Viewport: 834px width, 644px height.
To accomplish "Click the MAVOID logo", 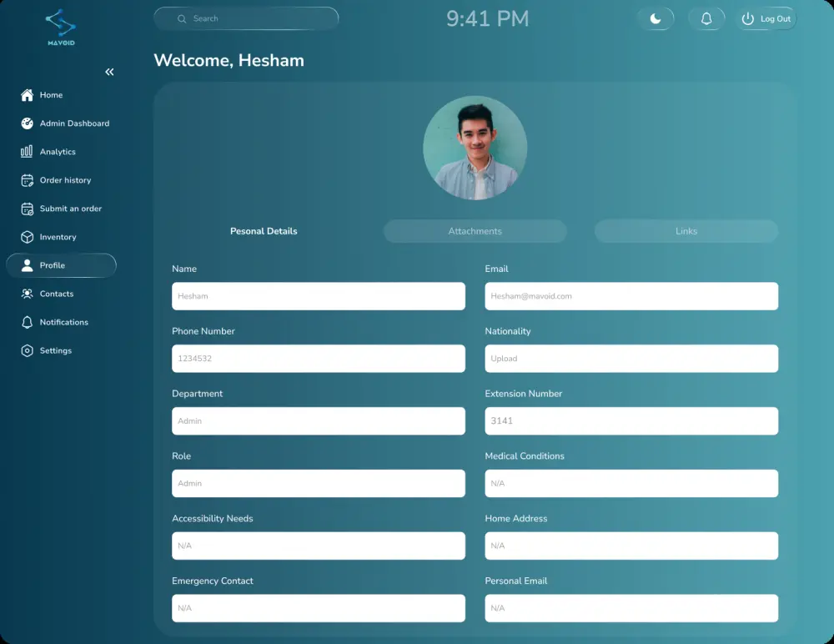I will (x=61, y=28).
